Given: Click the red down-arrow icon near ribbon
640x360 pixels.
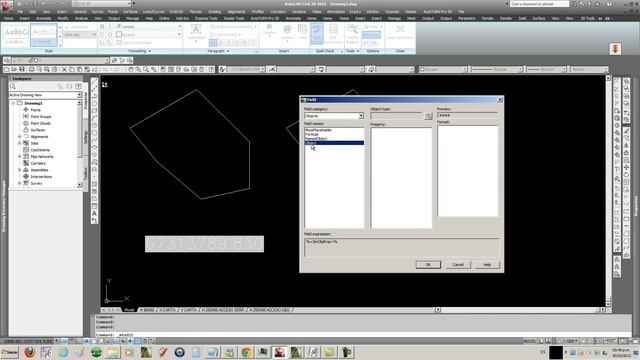Looking at the screenshot, I should point(616,49).
